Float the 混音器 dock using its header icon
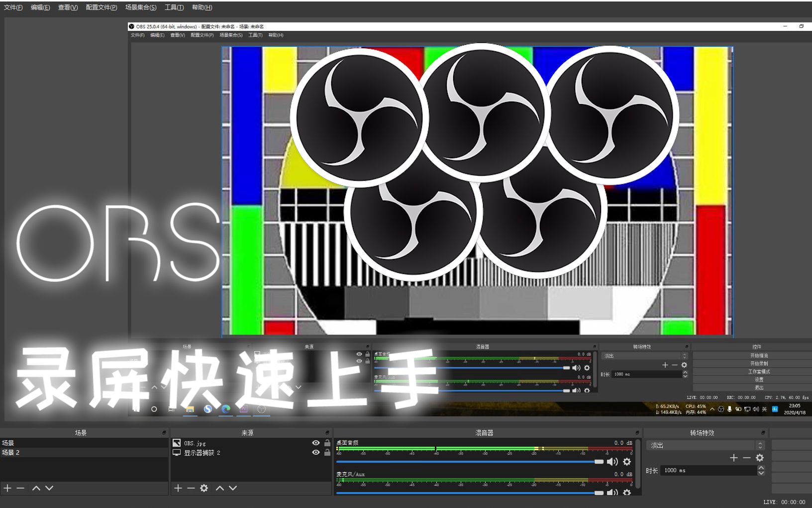The height and width of the screenshot is (508, 812). pos(637,433)
